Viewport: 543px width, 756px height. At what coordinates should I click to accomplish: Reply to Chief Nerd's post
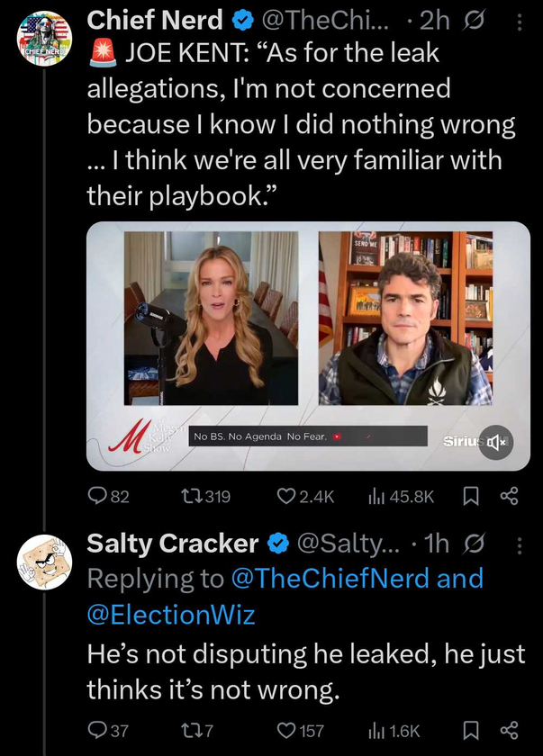97,496
